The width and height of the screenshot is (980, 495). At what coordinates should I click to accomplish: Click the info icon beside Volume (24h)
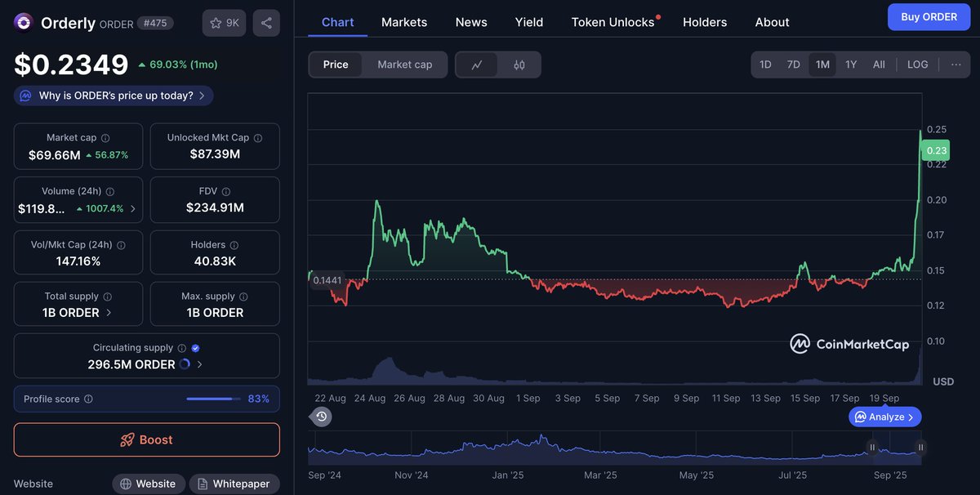tap(110, 191)
